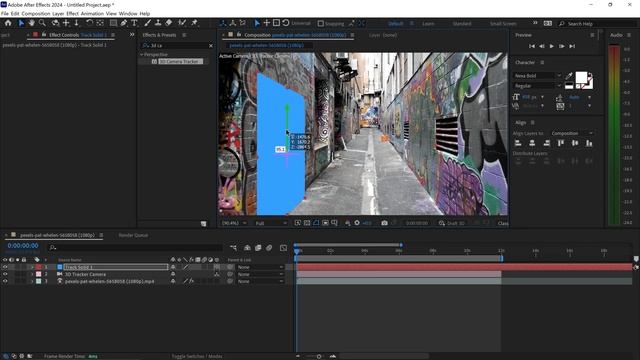Toggle the Snapping checkbox
This screenshot has height=360, width=640.
pyautogui.click(x=320, y=24)
